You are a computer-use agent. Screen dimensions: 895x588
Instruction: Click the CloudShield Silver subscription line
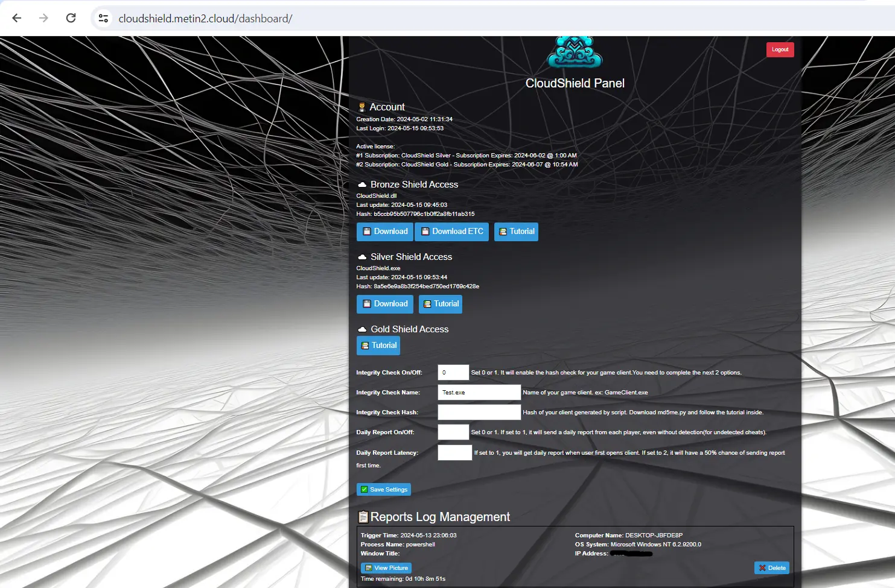point(467,156)
